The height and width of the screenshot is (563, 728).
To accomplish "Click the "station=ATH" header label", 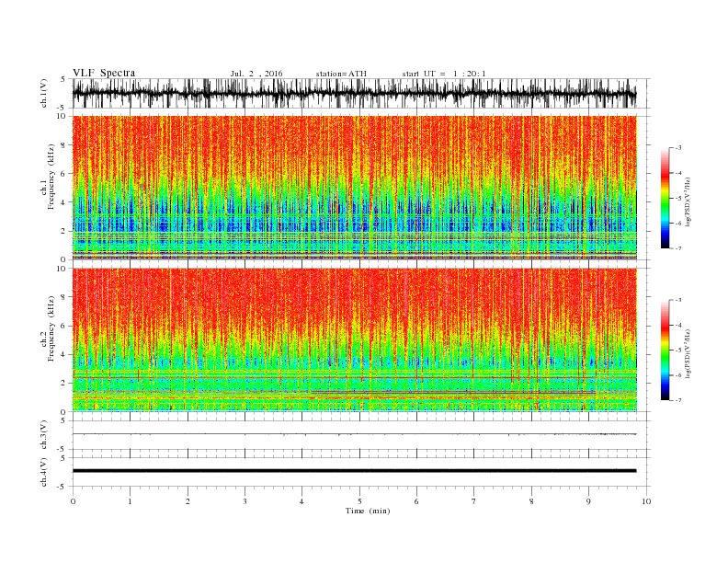I will pos(341,74).
